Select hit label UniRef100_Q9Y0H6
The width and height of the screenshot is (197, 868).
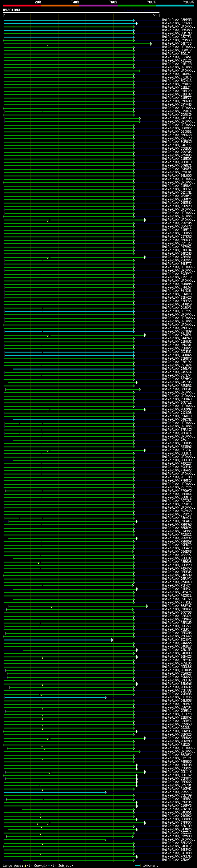[176, 104]
